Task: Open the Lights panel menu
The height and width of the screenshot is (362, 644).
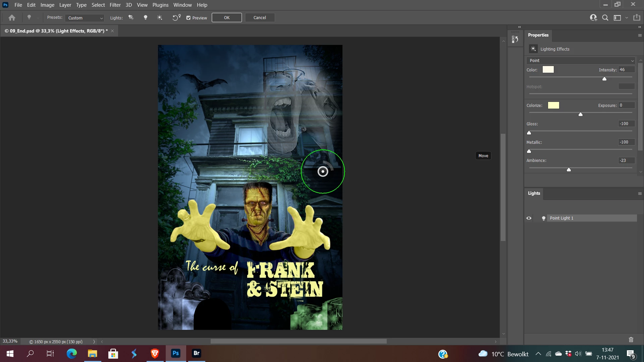Action: 640,193
